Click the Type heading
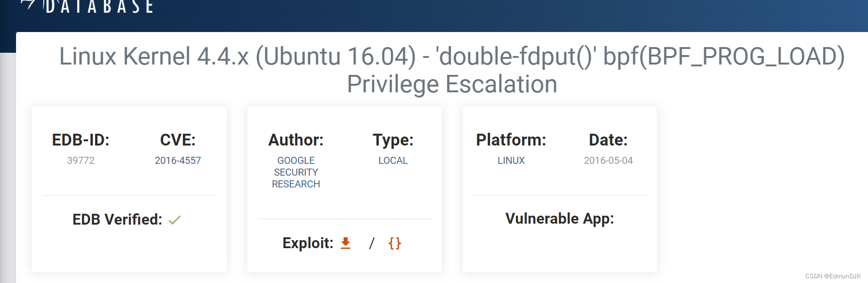 point(393,140)
